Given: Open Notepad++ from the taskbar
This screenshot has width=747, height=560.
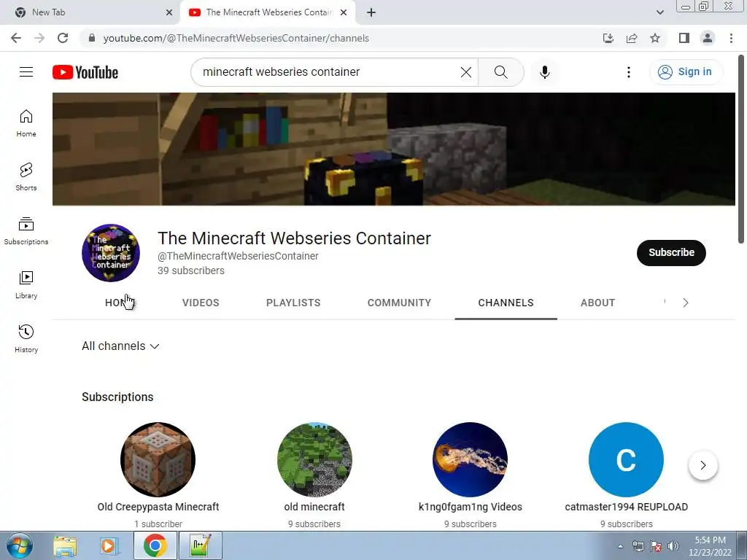Looking at the screenshot, I should click(200, 545).
